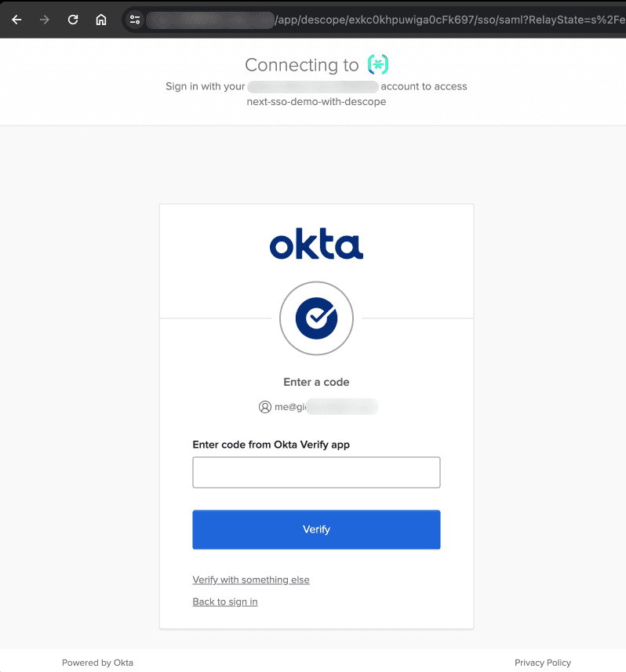
Task: Reload the current page
Action: coord(73,20)
